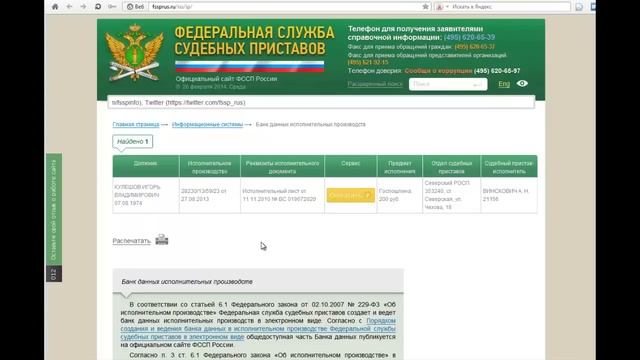Focus the fssprus.ru address bar

coord(286,7)
